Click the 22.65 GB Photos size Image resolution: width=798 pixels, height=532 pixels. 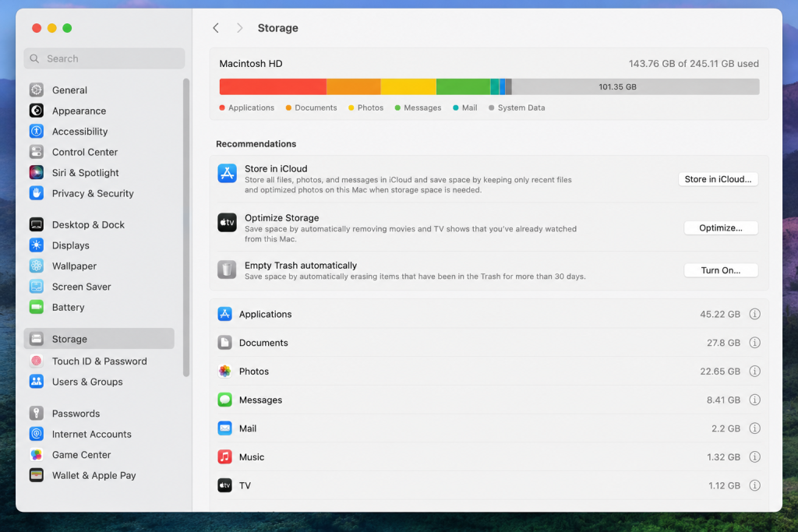tap(719, 372)
